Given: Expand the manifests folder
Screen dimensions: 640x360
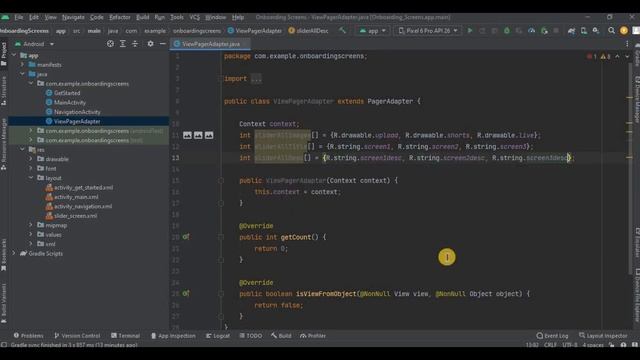Looking at the screenshot, I should click(22, 64).
